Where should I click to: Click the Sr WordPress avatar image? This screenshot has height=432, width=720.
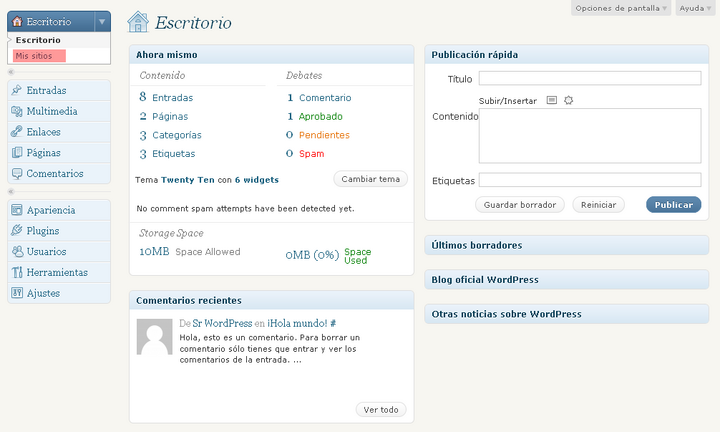155,337
